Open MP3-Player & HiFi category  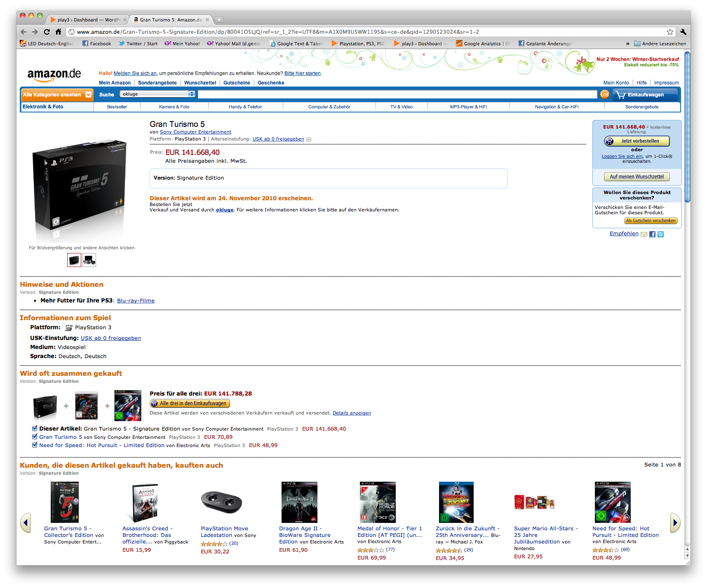click(468, 107)
